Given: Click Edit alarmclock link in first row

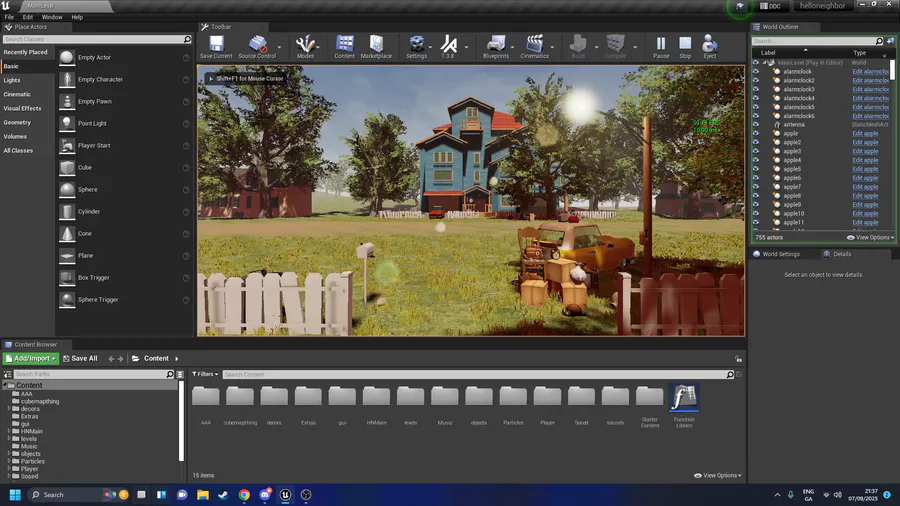Looking at the screenshot, I should click(x=870, y=72).
